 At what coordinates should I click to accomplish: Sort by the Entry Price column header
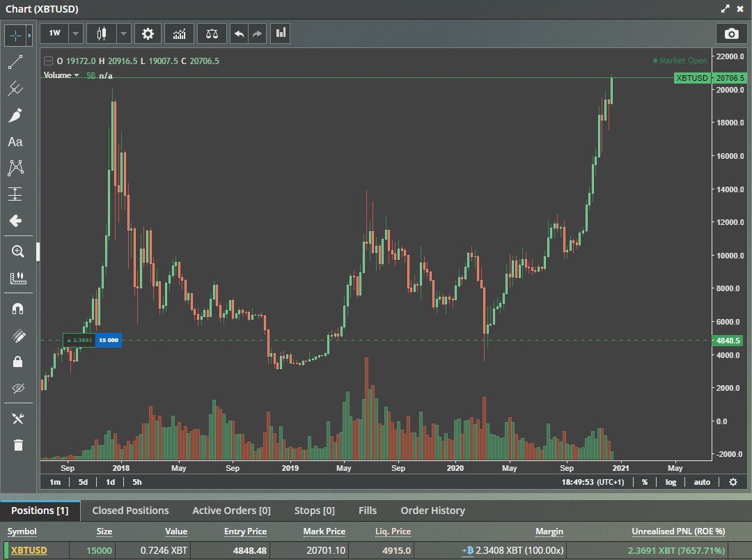245,531
